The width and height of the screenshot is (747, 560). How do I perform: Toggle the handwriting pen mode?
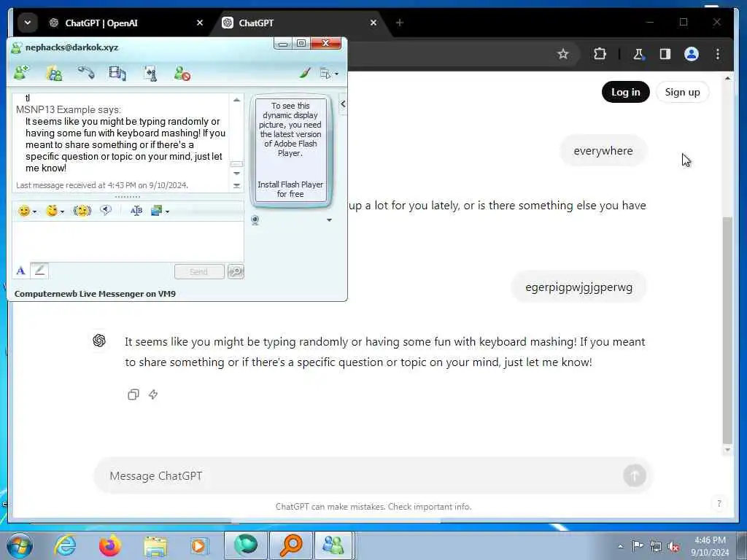click(39, 271)
